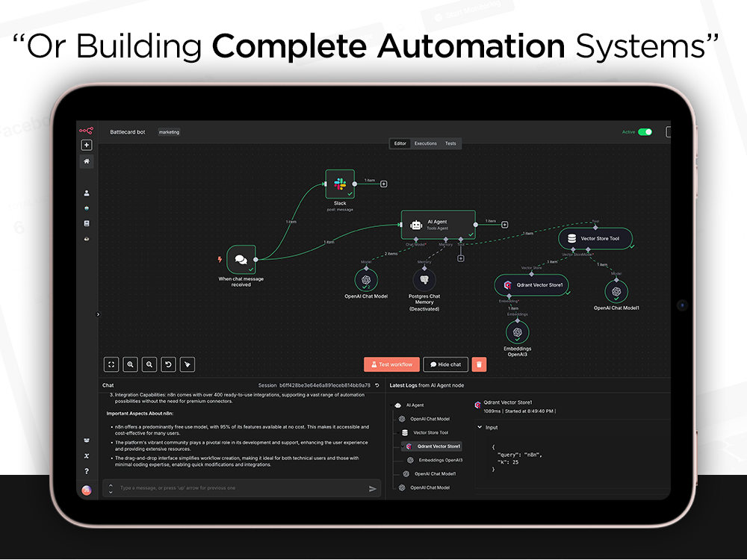Click the plus add button in sidebar
The height and width of the screenshot is (560, 747).
[86, 145]
